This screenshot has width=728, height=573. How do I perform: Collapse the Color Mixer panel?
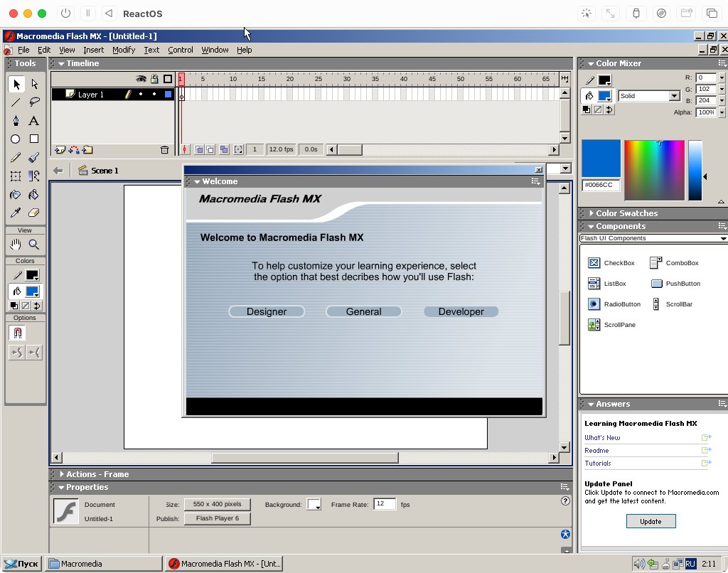591,63
